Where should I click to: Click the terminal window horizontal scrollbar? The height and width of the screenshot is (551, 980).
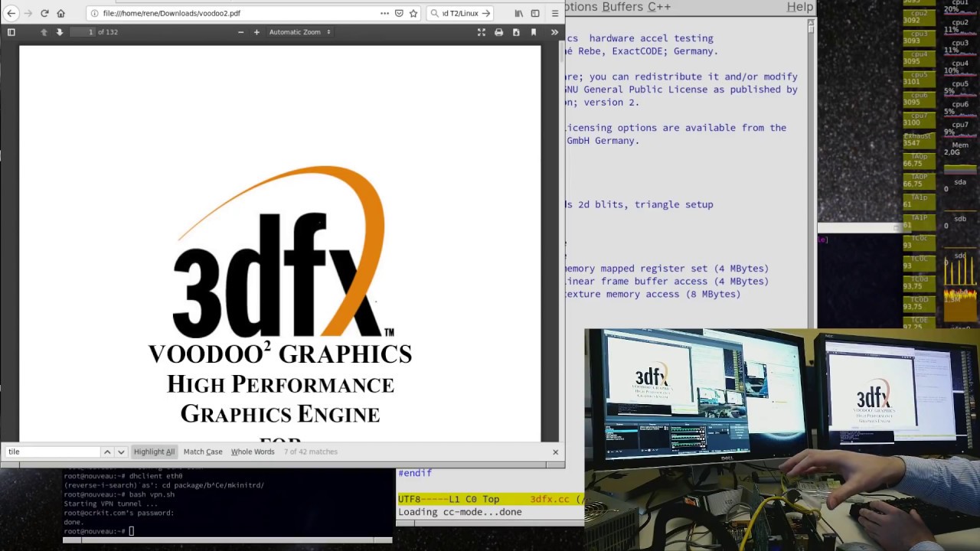227,540
